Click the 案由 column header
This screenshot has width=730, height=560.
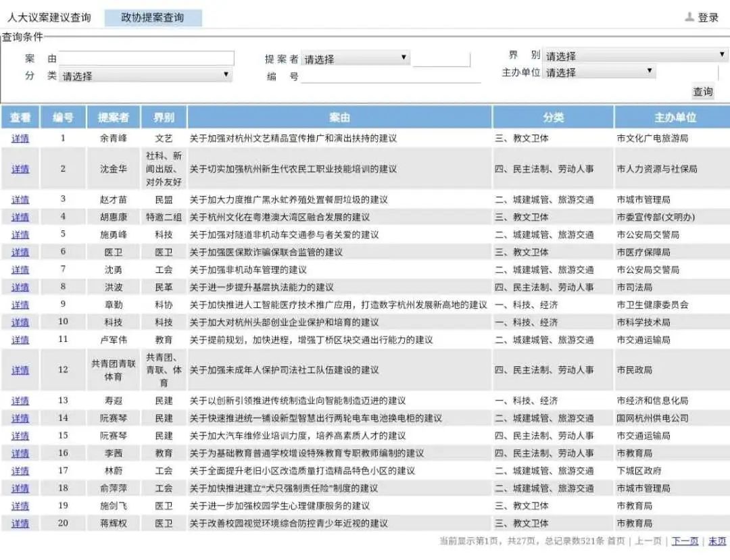click(x=339, y=118)
